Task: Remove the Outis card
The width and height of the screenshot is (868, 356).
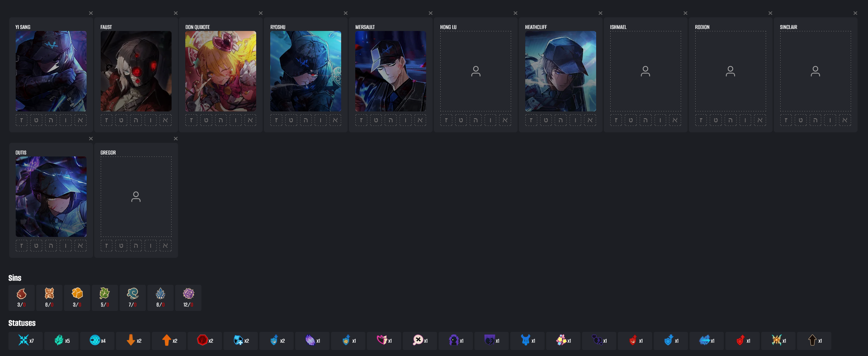Action: 91,139
